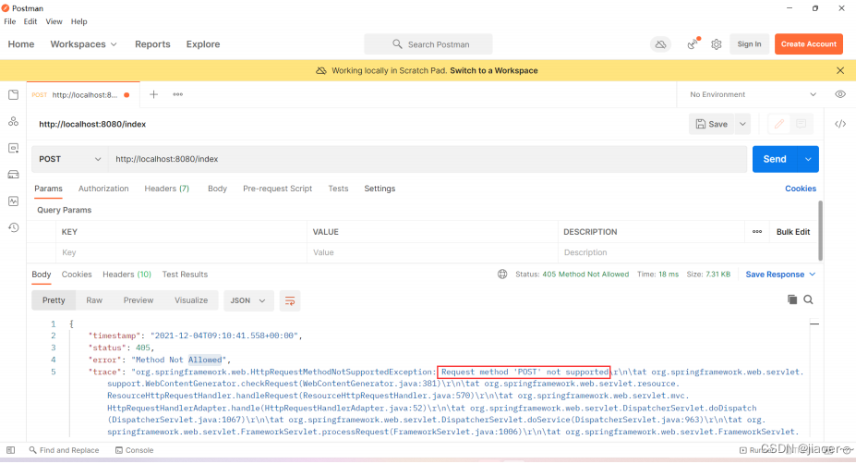This screenshot has height=464, width=868.
Task: Click the comment icon beside Save
Action: point(801,125)
